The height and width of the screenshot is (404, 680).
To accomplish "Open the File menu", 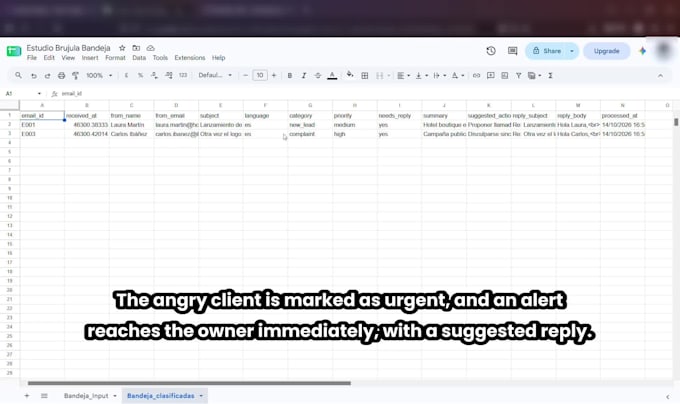I will point(32,58).
